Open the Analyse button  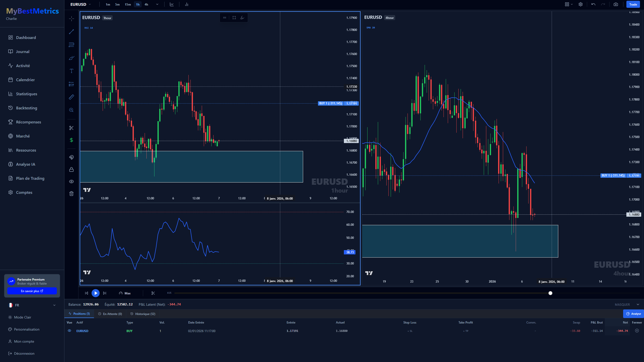point(633,314)
